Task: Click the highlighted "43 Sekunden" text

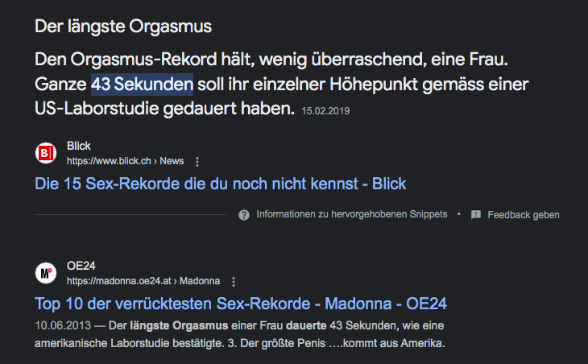Action: (x=142, y=85)
